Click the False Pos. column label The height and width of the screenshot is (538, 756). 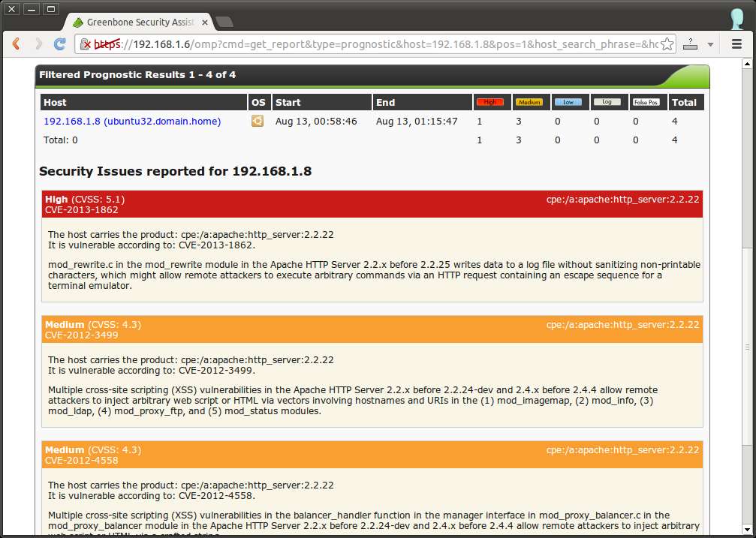tap(646, 102)
